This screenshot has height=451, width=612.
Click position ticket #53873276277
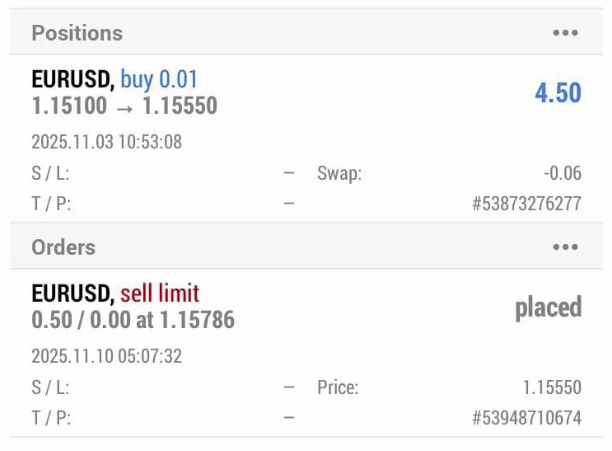coord(526,204)
